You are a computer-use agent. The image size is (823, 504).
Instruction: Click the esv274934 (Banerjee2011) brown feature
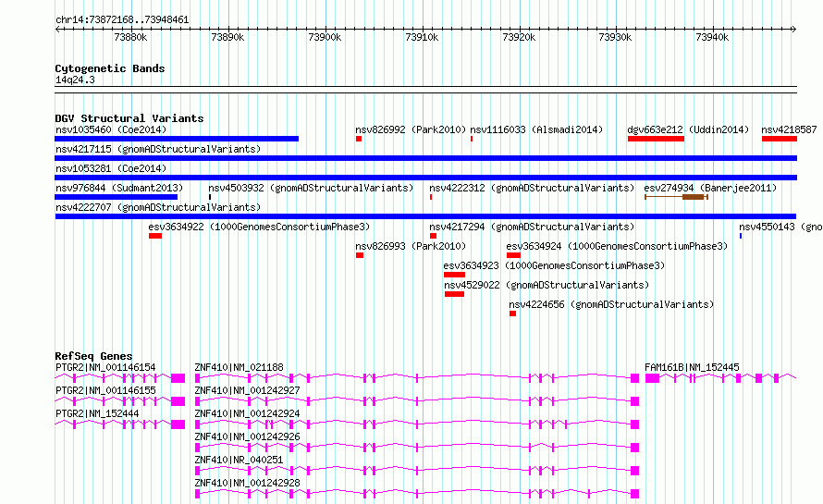click(677, 197)
